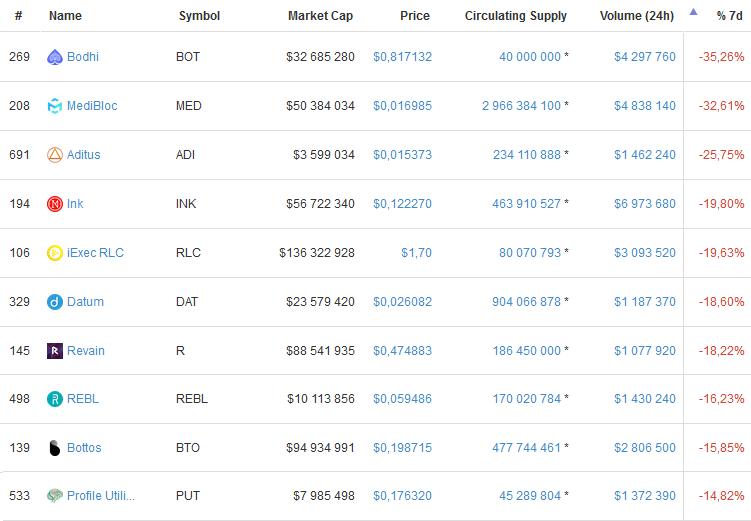Sort by Symbol column header
This screenshot has height=521, width=751.
coord(199,16)
